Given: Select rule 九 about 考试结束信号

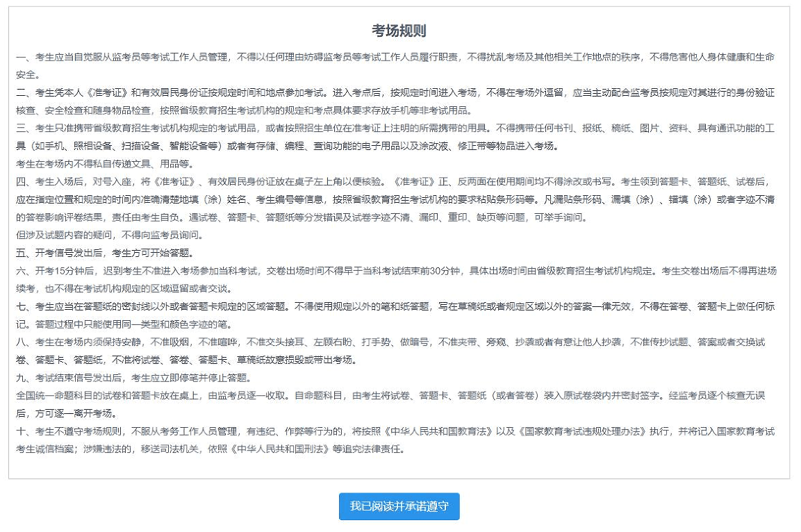Looking at the screenshot, I should tap(134, 378).
